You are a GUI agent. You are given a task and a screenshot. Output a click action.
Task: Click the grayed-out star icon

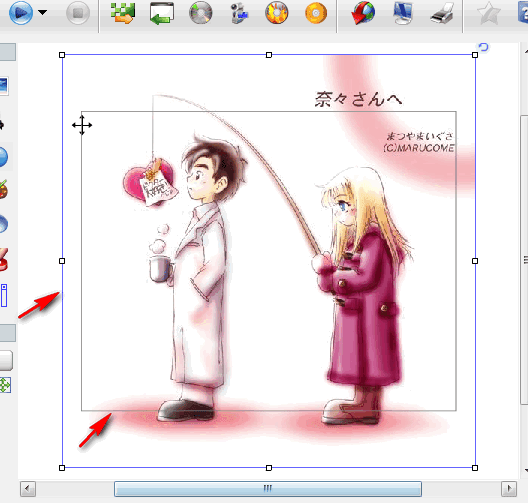pyautogui.click(x=489, y=13)
